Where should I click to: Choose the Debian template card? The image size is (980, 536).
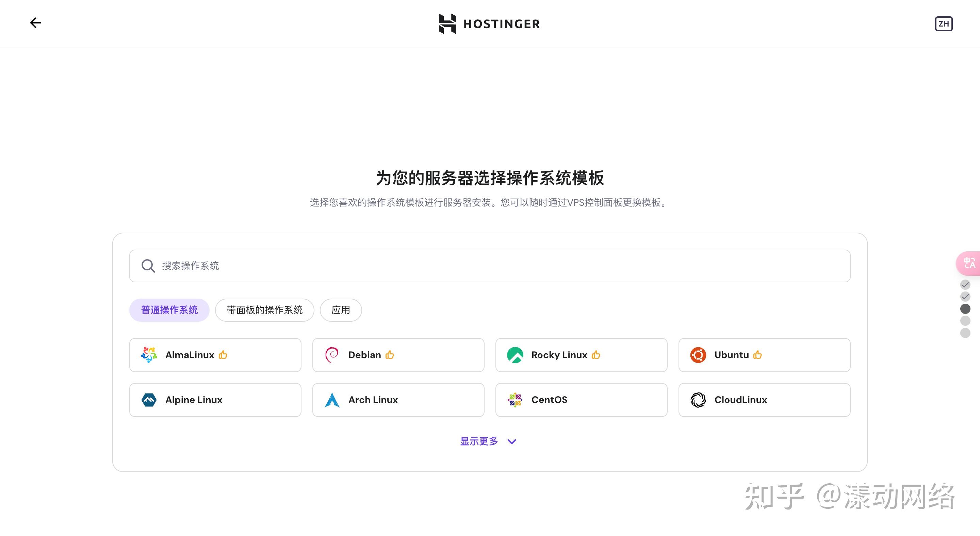pyautogui.click(x=398, y=355)
